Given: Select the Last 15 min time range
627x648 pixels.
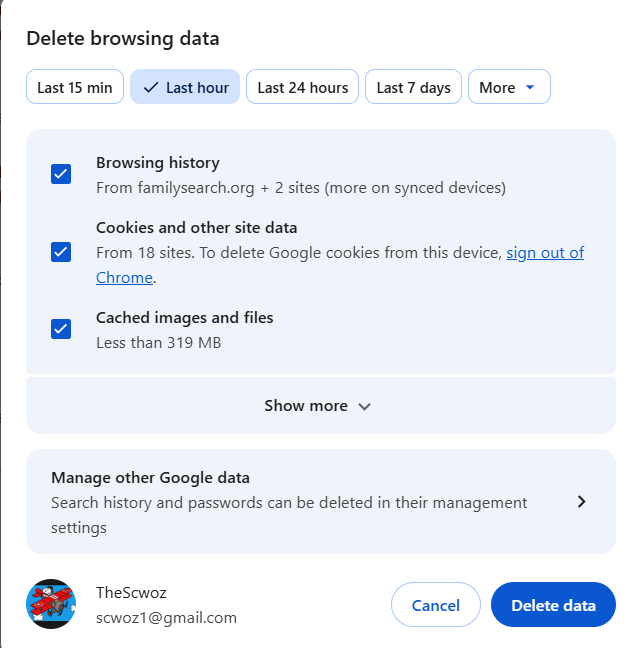Looking at the screenshot, I should [75, 88].
